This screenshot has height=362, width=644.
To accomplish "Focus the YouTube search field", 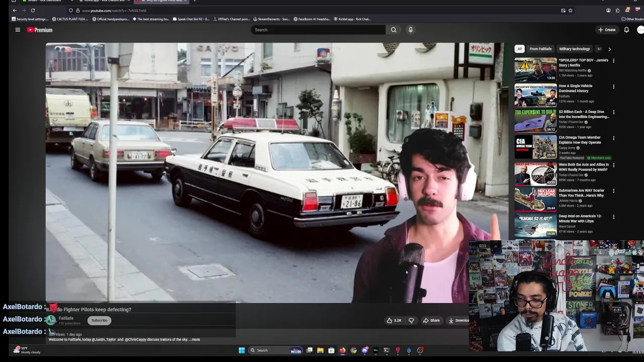I will (318, 30).
